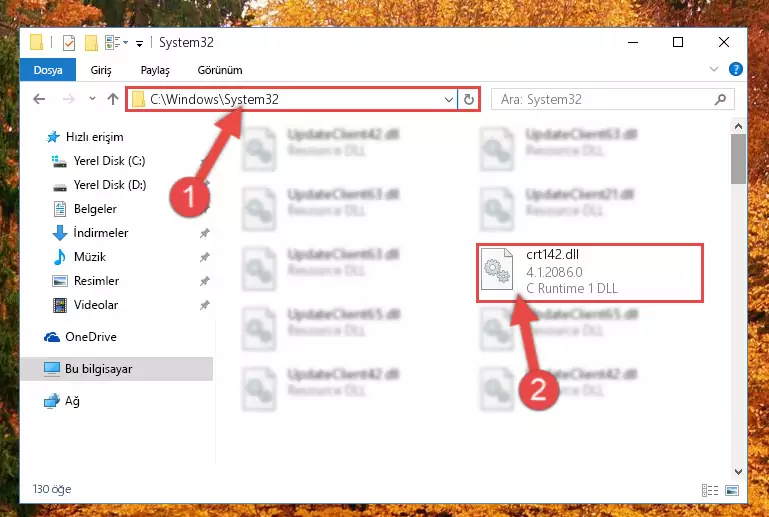Open the recent locations dropdown arrow
The height and width of the screenshot is (517, 769).
point(92,99)
